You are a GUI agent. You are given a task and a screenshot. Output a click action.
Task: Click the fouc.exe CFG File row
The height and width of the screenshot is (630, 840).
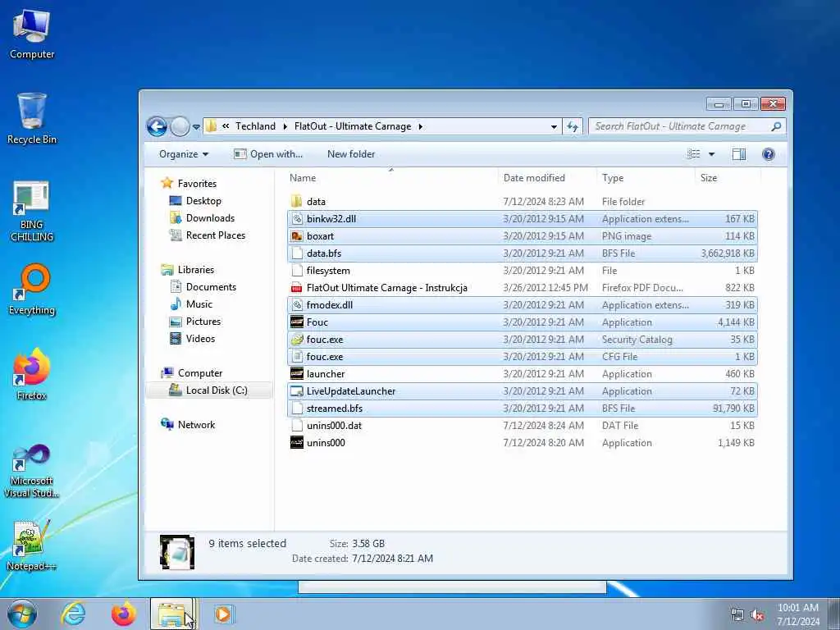523,357
